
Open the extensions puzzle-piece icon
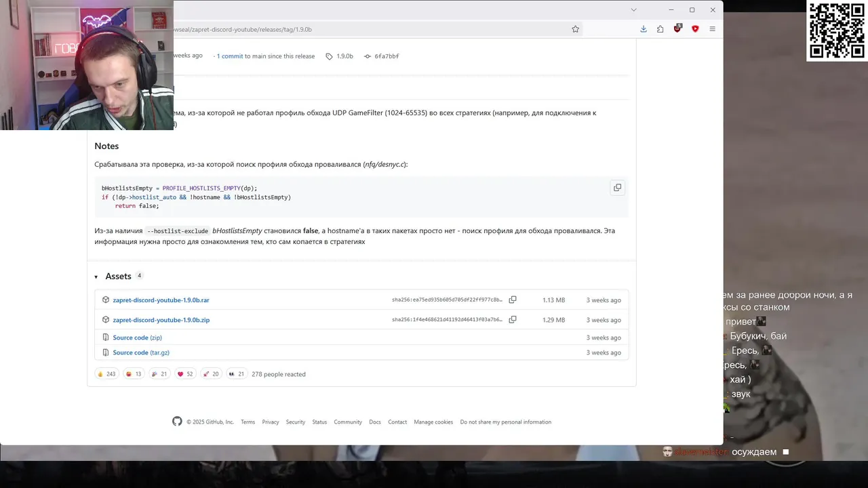pyautogui.click(x=660, y=29)
